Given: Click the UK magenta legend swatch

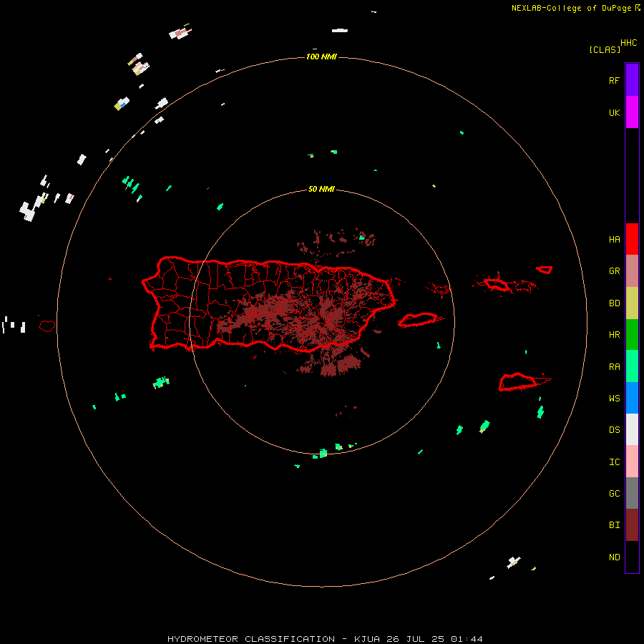Looking at the screenshot, I should click(x=632, y=112).
